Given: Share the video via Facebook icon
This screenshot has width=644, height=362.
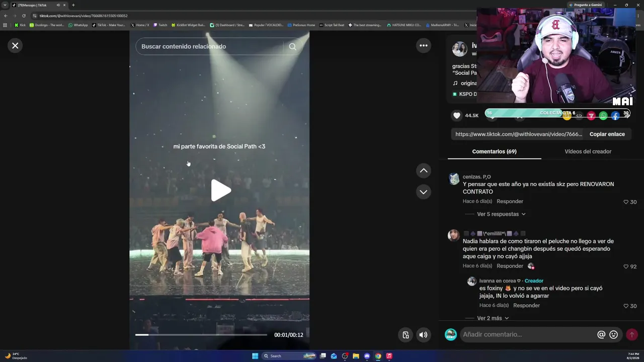Looking at the screenshot, I should click(615, 116).
